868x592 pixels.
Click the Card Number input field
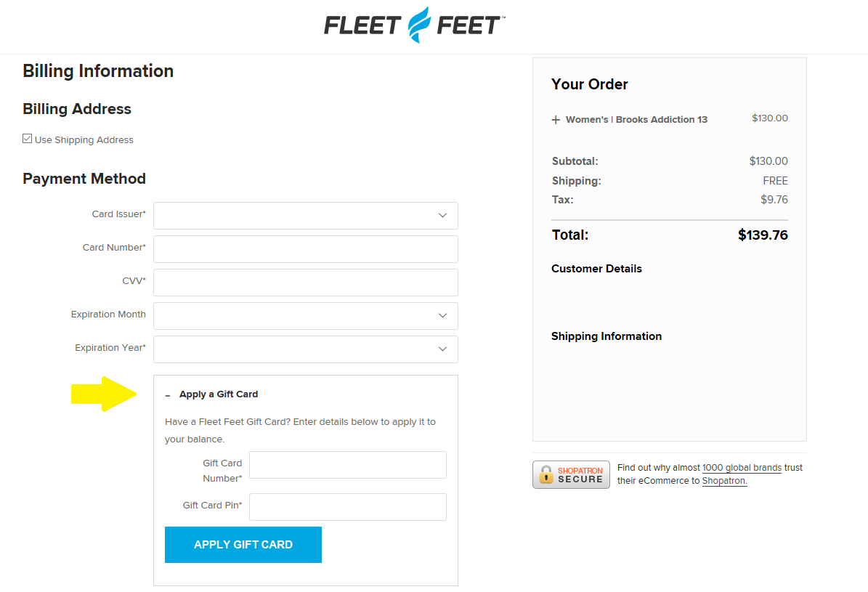(x=305, y=249)
